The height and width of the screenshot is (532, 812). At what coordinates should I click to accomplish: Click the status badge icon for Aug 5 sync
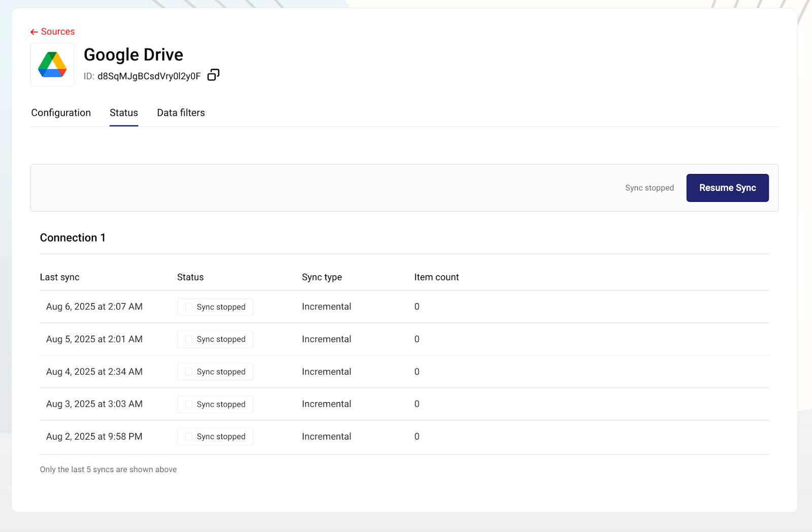pos(189,339)
